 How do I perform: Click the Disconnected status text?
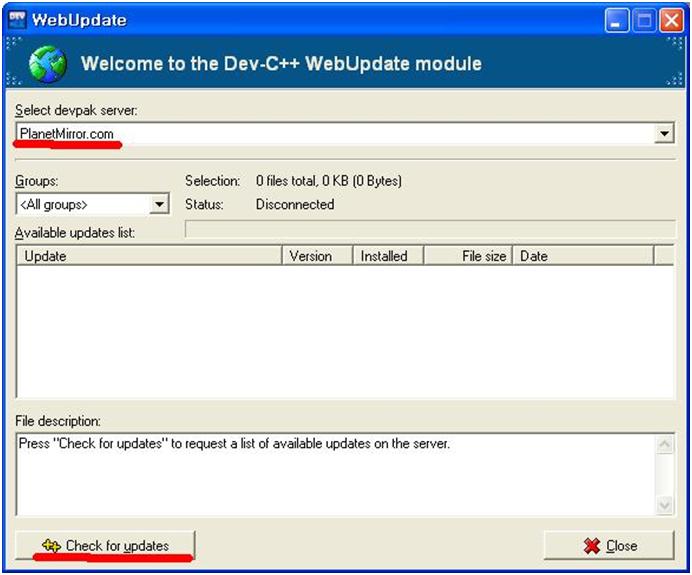(295, 204)
